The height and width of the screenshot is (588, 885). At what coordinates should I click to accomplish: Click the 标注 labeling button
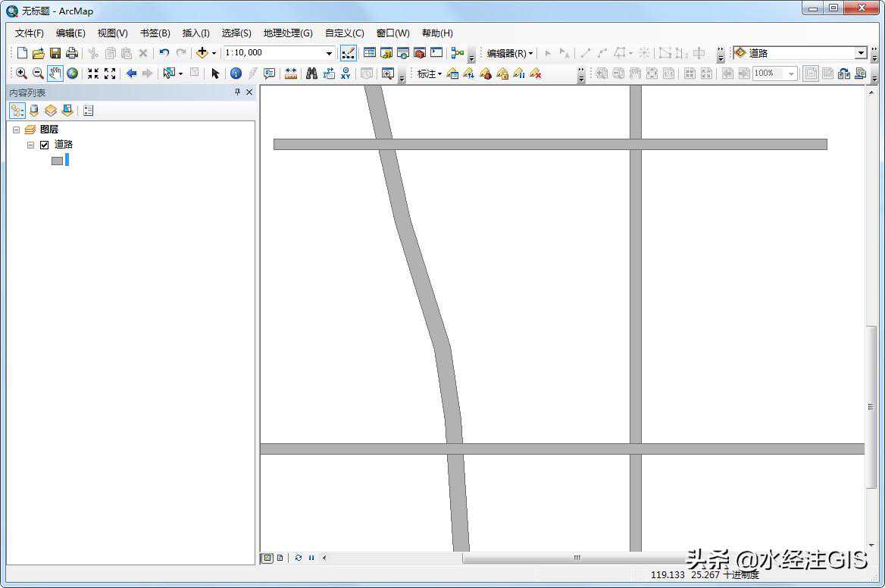click(x=429, y=73)
